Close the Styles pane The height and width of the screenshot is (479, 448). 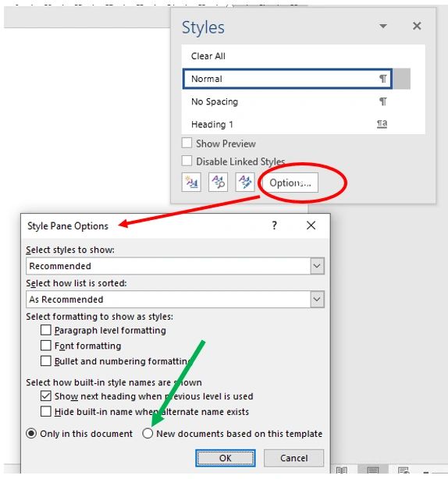coord(417,26)
